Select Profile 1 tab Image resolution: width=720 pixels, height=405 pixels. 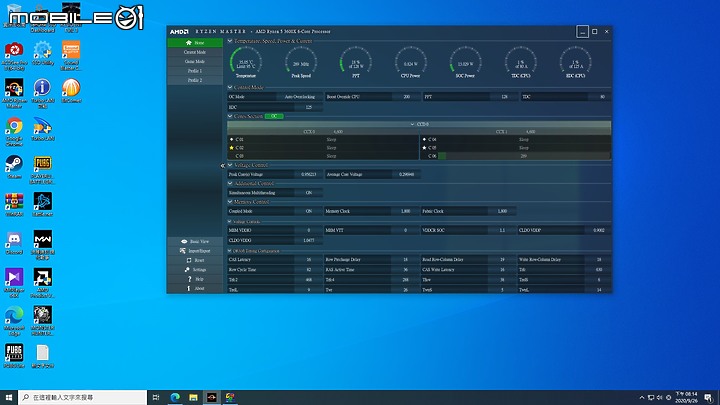pos(195,71)
